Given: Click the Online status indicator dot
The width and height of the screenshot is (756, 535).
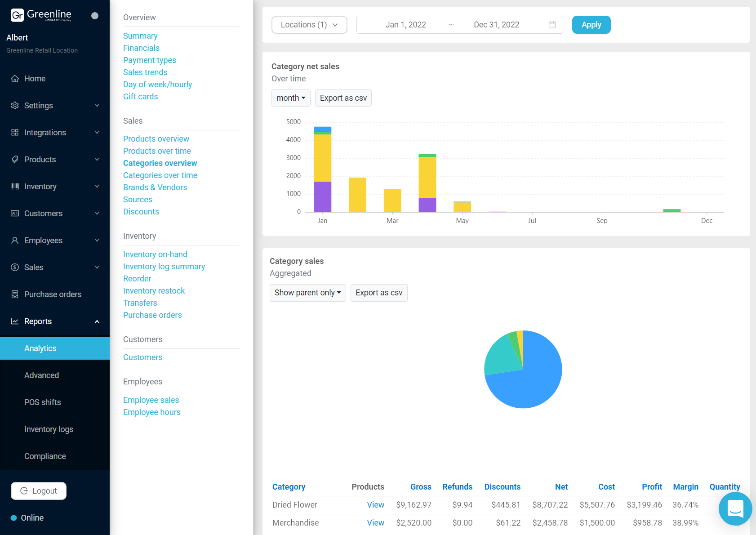Looking at the screenshot, I should 14,518.
